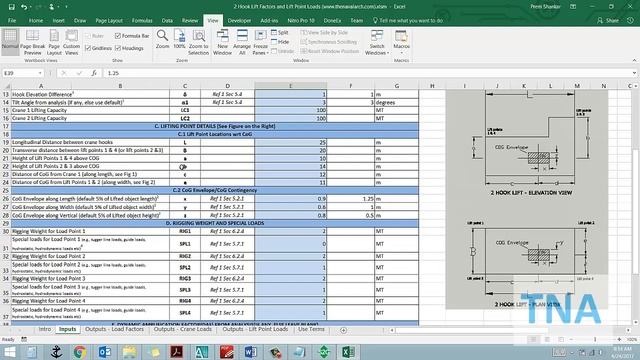
Task: Select column E header
Action: click(290, 86)
